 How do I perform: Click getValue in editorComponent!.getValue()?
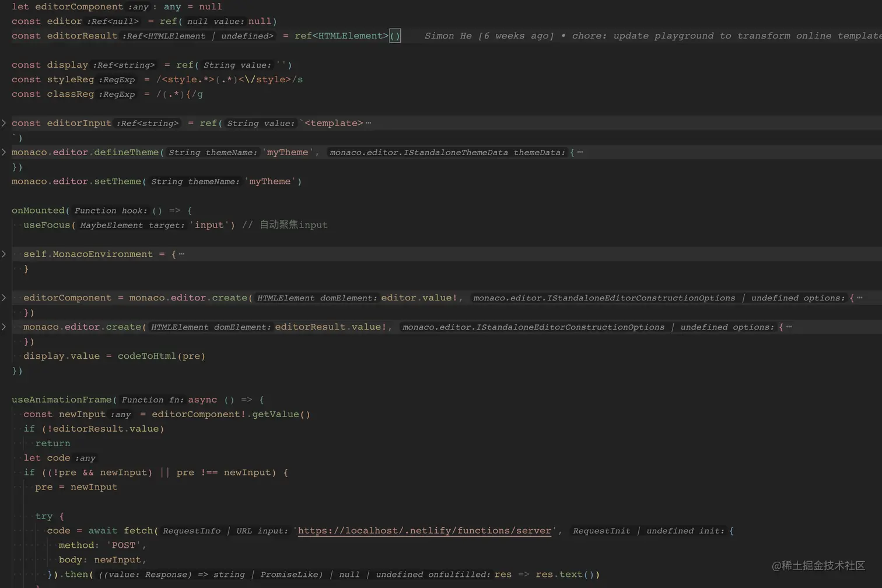point(276,414)
